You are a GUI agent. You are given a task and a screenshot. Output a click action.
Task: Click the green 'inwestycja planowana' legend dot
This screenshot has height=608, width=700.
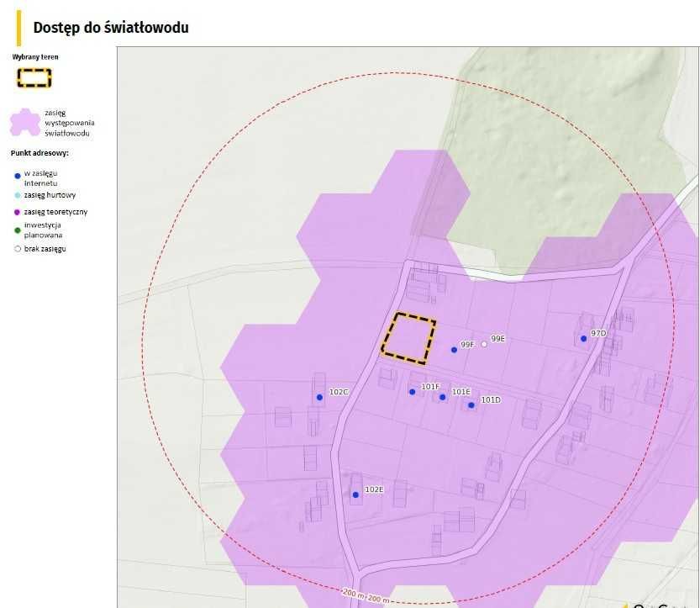coord(18,230)
